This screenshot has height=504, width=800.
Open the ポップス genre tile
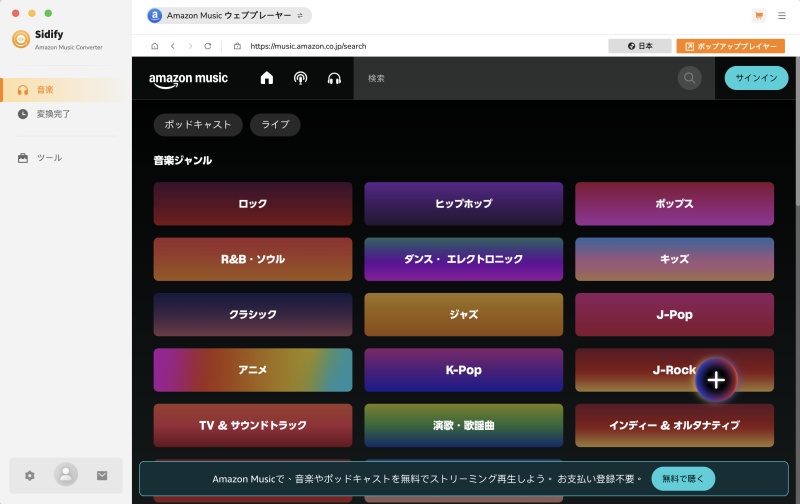pos(674,204)
